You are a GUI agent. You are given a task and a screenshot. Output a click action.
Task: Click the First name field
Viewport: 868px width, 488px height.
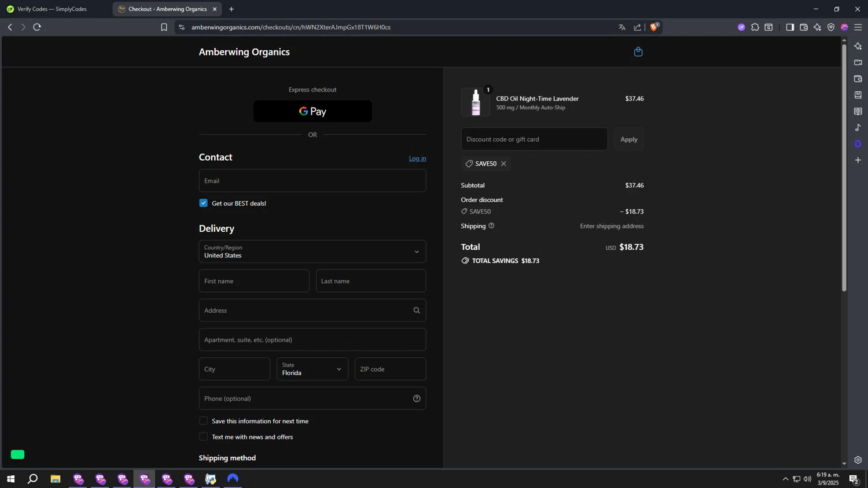[254, 281]
